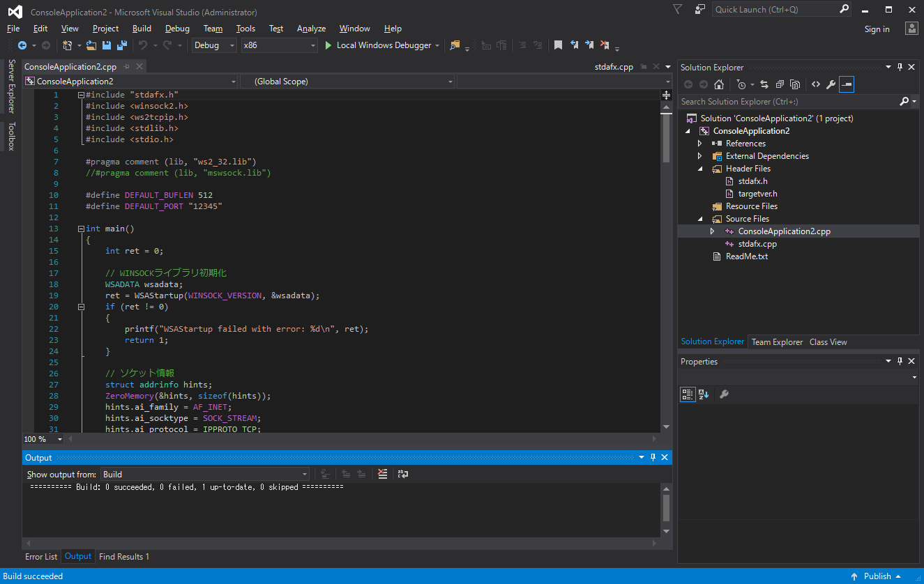Select targetver.h in Solution Explorer
The width and height of the screenshot is (924, 584).
757,194
